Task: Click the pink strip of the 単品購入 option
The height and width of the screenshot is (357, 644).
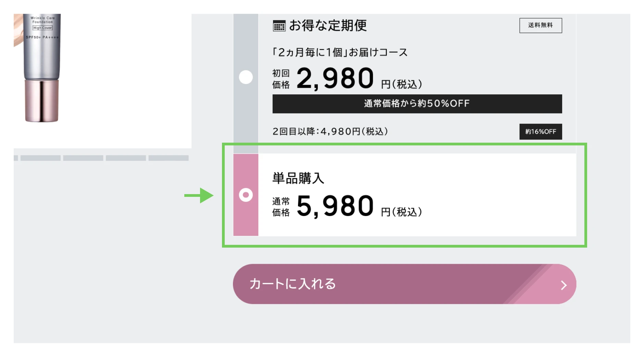Action: 246,219
